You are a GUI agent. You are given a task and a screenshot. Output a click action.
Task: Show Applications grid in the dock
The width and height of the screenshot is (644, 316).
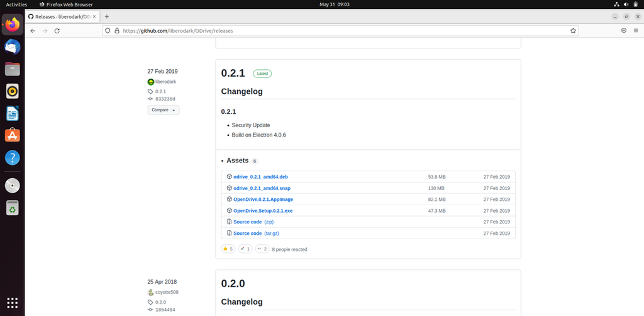pos(13,303)
